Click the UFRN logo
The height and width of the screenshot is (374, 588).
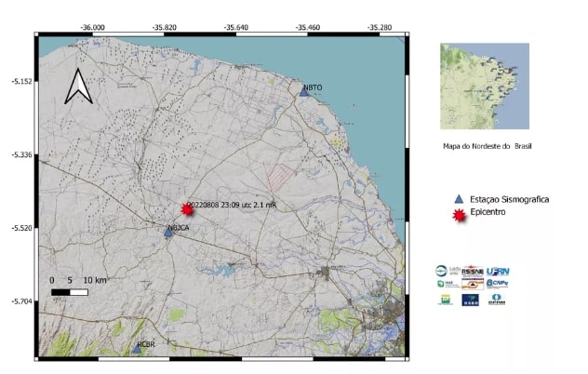point(499,270)
